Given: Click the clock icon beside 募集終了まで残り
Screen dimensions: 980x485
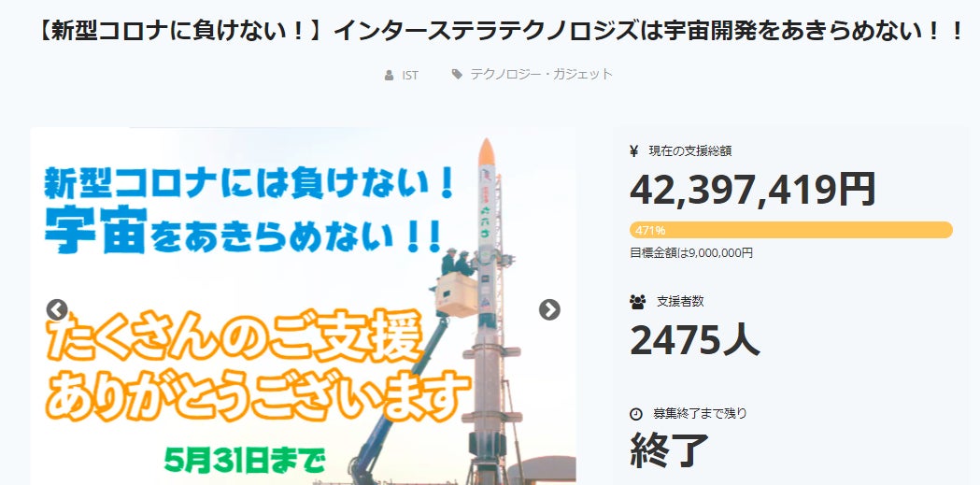Looking at the screenshot, I should point(635,414).
